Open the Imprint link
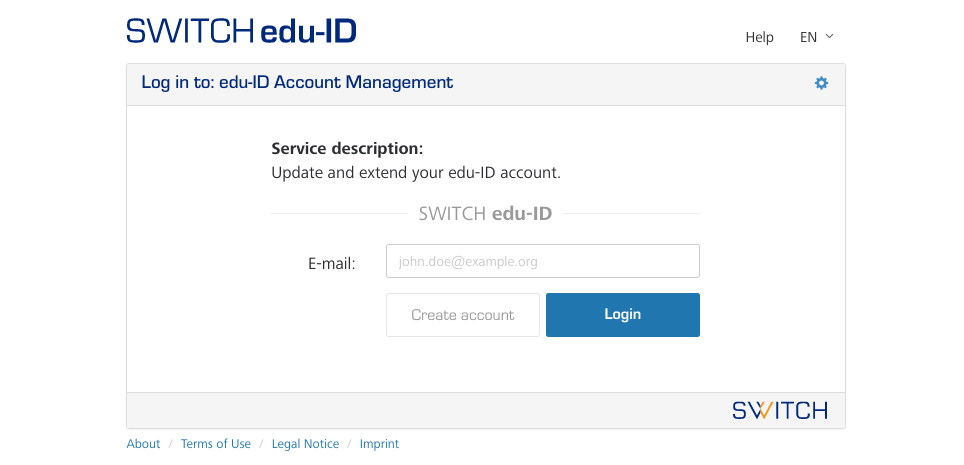Screen dimensions: 964x465 point(379,444)
